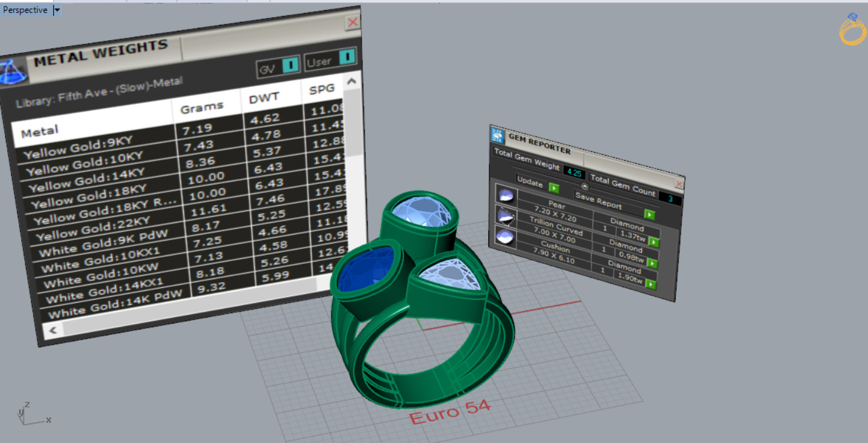868x443 pixels.
Task: Click green arrow on the 1.37tw row
Action: click(654, 242)
